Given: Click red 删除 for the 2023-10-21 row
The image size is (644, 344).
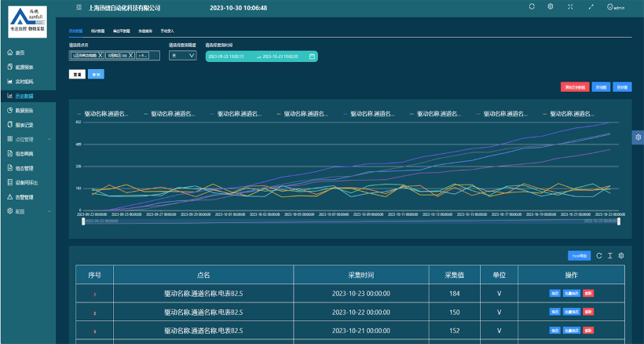Looking at the screenshot, I should tap(587, 331).
